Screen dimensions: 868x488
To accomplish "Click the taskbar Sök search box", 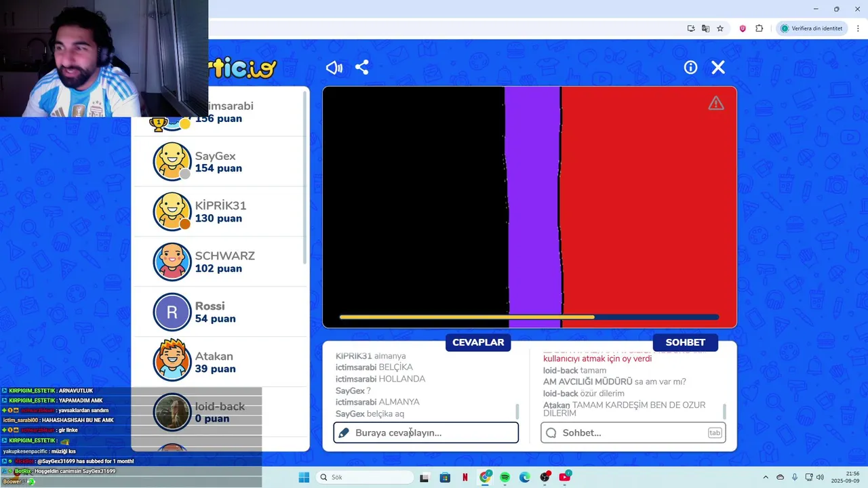I will (x=366, y=477).
